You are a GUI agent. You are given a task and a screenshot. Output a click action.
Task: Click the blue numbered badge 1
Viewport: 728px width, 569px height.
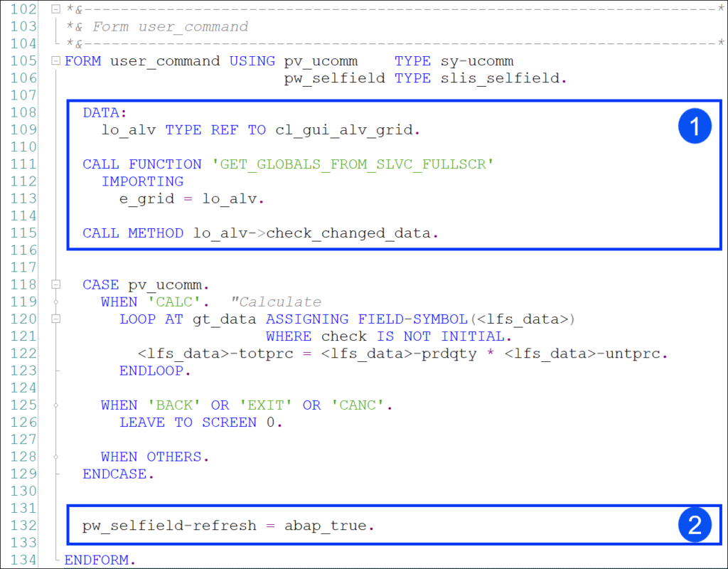[695, 126]
